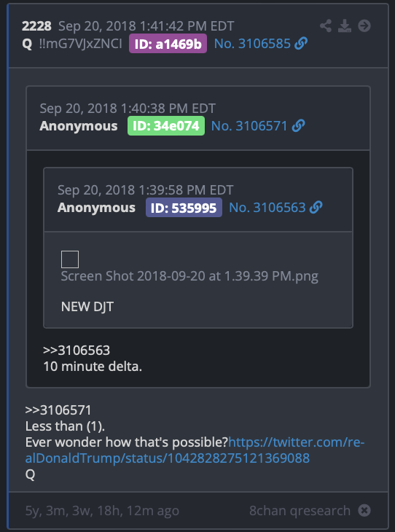Click the post number 2228

pos(36,26)
